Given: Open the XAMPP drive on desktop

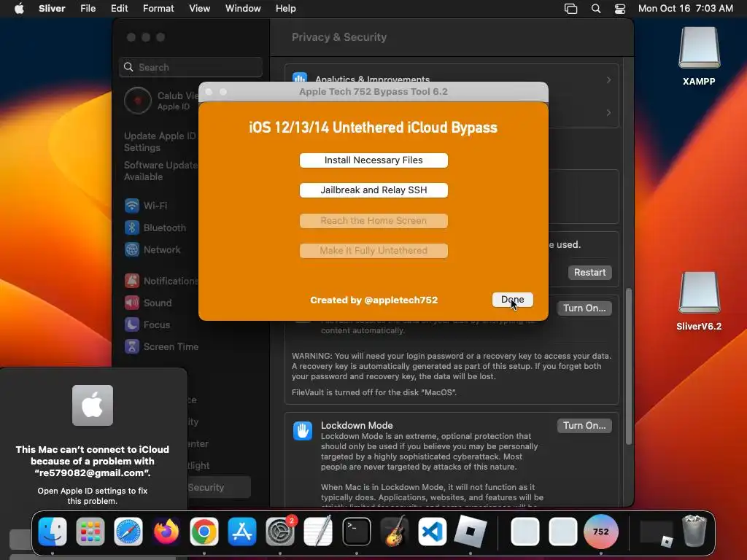Looking at the screenshot, I should point(699,56).
